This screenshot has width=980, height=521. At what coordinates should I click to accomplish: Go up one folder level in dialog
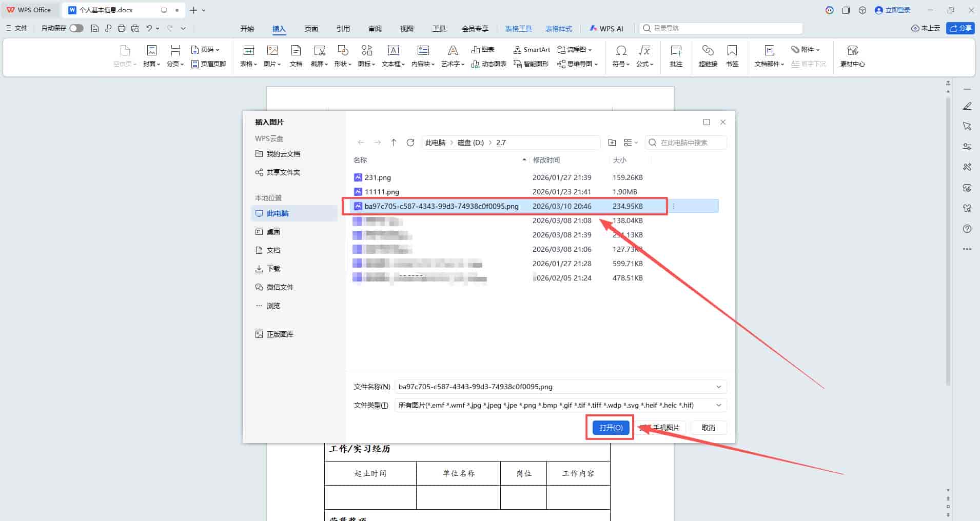[x=394, y=143]
